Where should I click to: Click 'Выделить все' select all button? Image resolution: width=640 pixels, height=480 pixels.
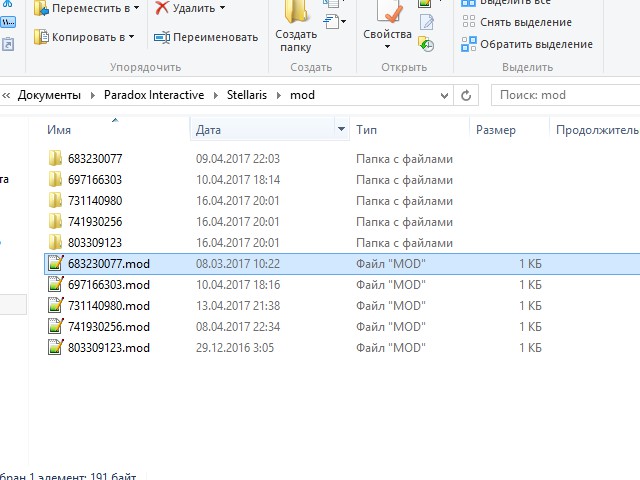pyautogui.click(x=506, y=2)
